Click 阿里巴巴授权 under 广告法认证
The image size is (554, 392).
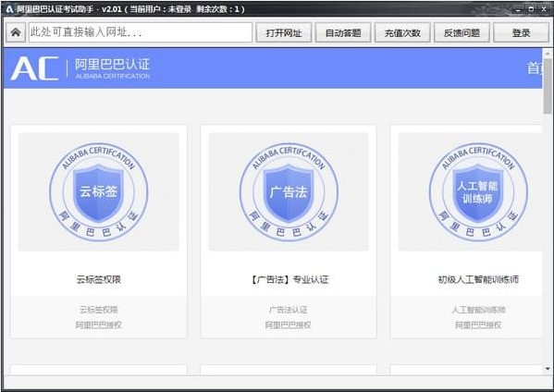coord(289,325)
